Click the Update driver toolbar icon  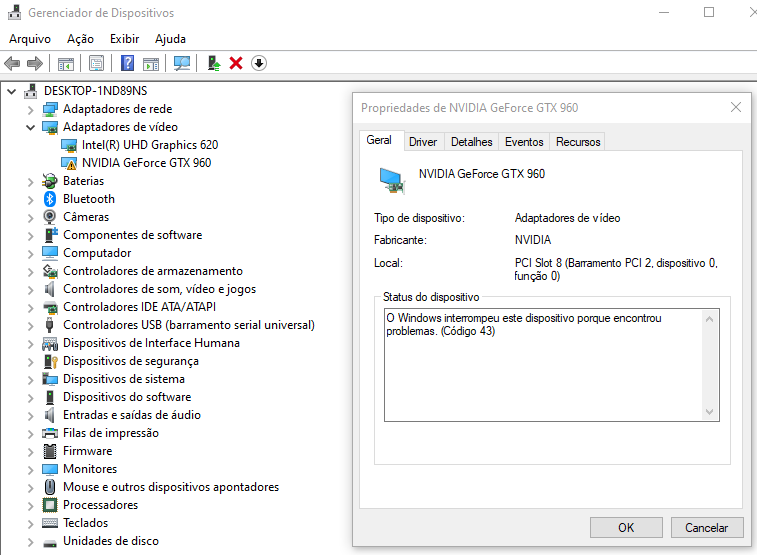[213, 63]
